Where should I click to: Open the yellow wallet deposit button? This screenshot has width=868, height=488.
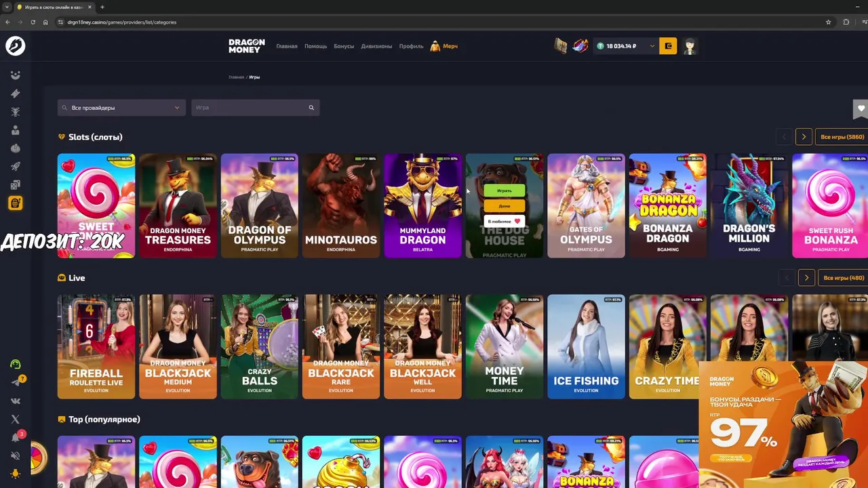pos(668,46)
